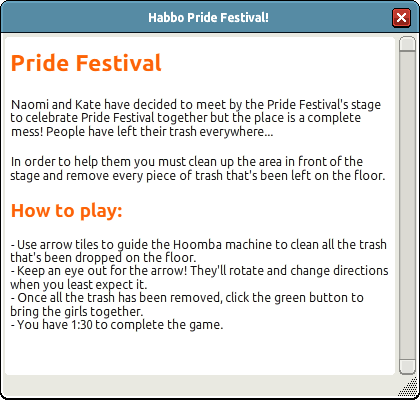The height and width of the screenshot is (400, 420).
Task: Click the orange "How to play:" heading
Action: (67, 211)
